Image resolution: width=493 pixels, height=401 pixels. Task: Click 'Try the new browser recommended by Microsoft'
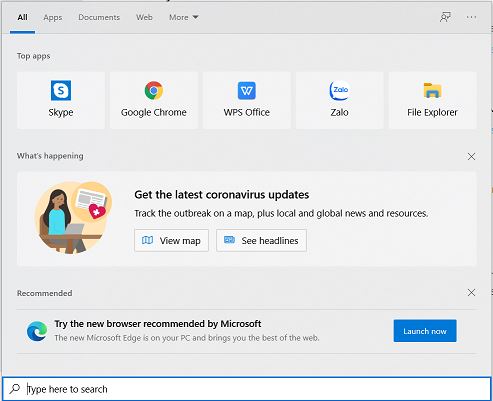pos(158,324)
